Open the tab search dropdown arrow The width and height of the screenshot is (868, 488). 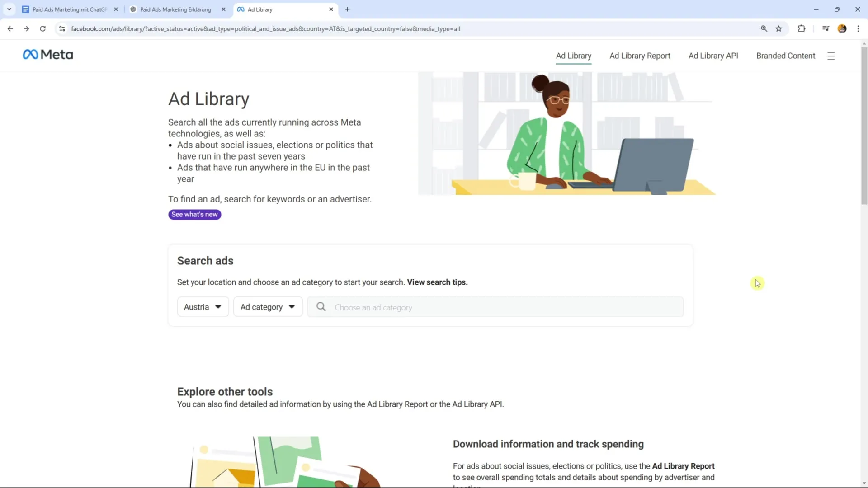point(9,9)
